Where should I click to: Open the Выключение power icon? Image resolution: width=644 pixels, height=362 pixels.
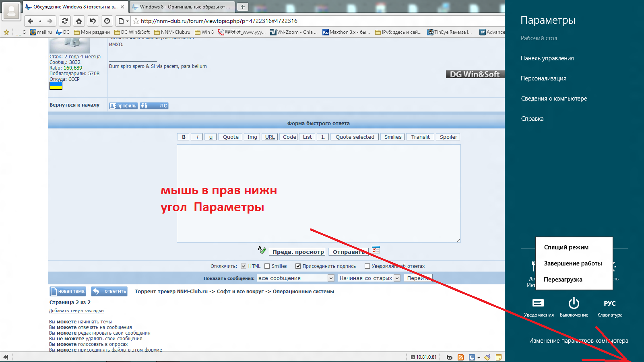[574, 304]
